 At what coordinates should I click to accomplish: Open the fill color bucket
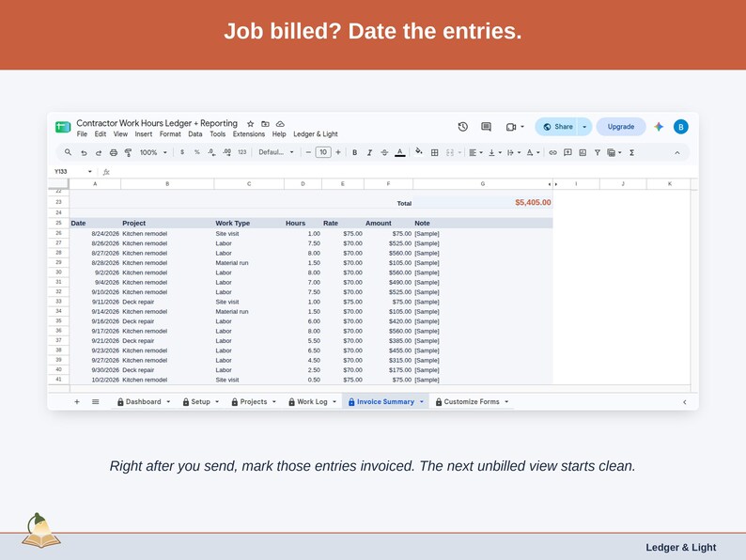419,152
